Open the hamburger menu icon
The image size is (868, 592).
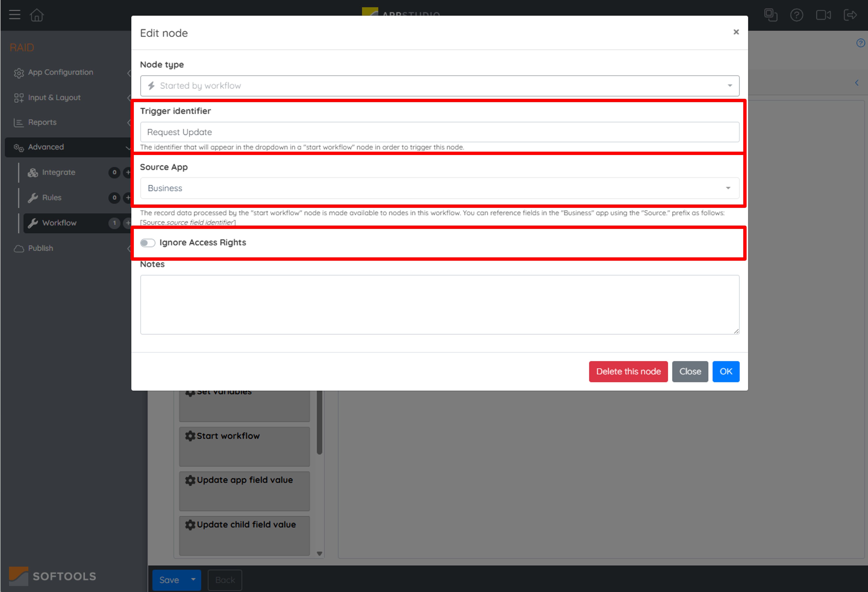pyautogui.click(x=15, y=15)
